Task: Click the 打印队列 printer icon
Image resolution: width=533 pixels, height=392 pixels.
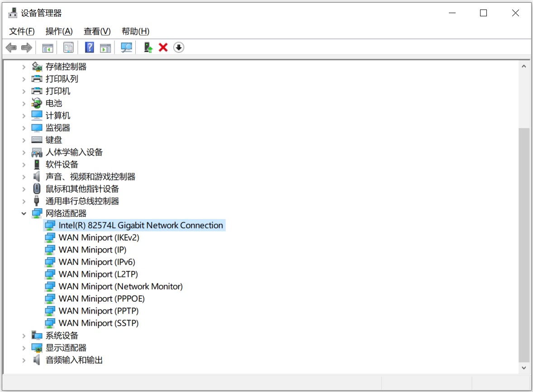Action: [37, 79]
